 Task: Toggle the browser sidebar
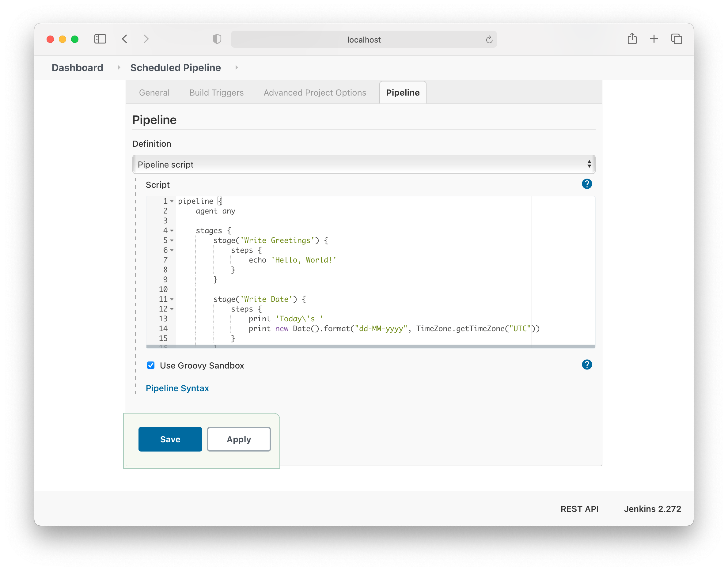[x=100, y=39]
